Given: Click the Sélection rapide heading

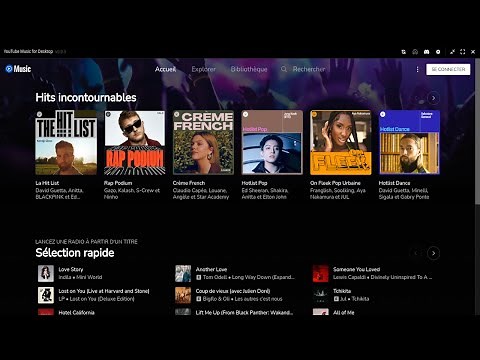Looking at the screenshot, I should (x=75, y=253).
